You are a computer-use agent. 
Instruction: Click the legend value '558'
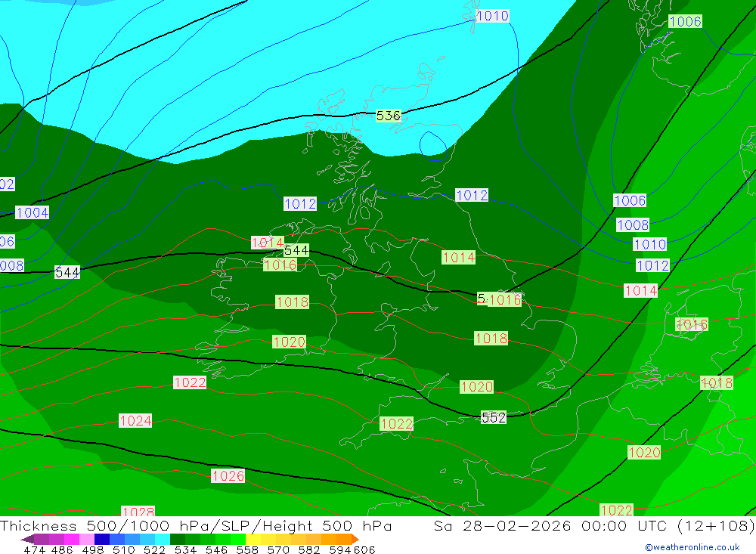(x=247, y=550)
